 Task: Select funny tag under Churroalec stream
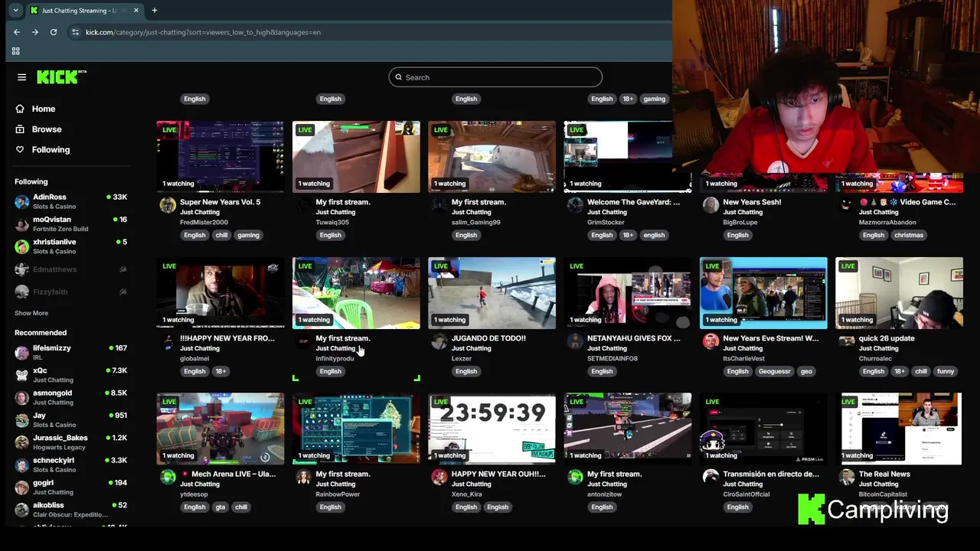[x=946, y=371]
